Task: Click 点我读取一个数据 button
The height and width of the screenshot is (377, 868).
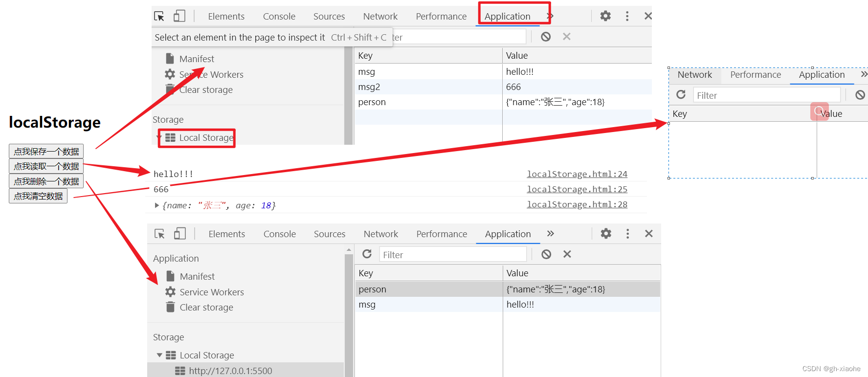Action: click(46, 166)
